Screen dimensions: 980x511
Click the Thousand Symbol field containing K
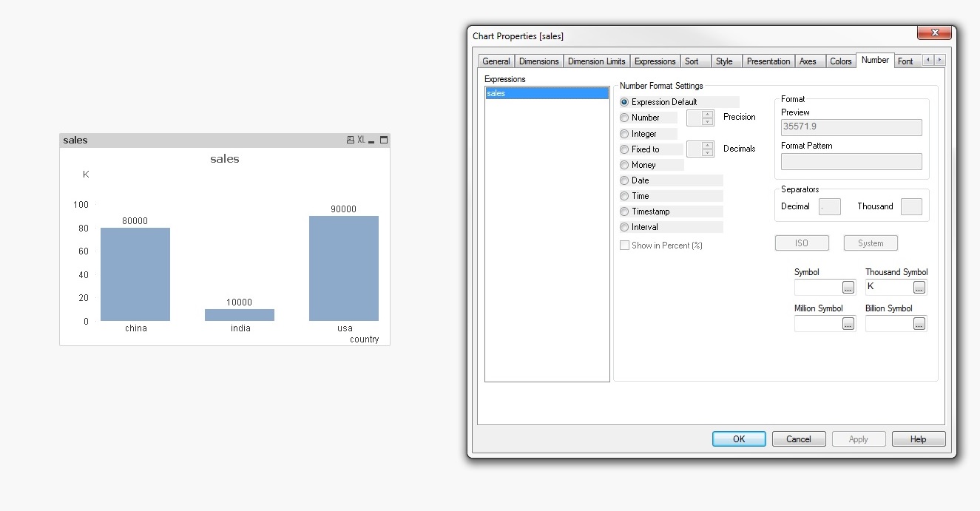tap(889, 287)
